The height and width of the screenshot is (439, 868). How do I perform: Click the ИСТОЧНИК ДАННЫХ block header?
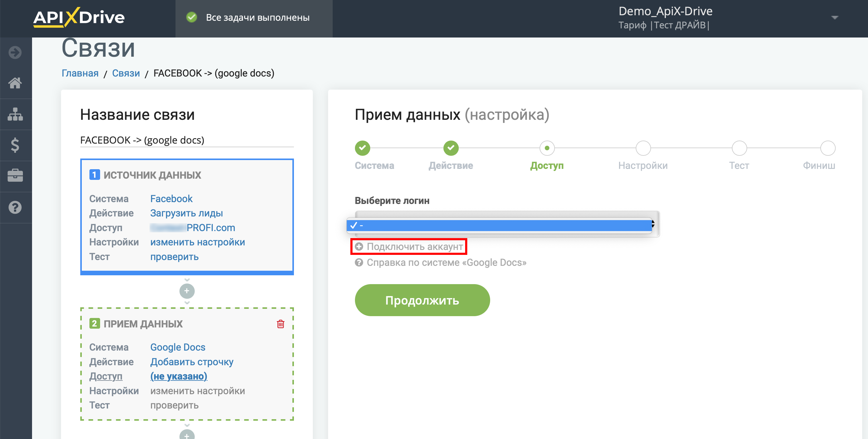pyautogui.click(x=152, y=175)
